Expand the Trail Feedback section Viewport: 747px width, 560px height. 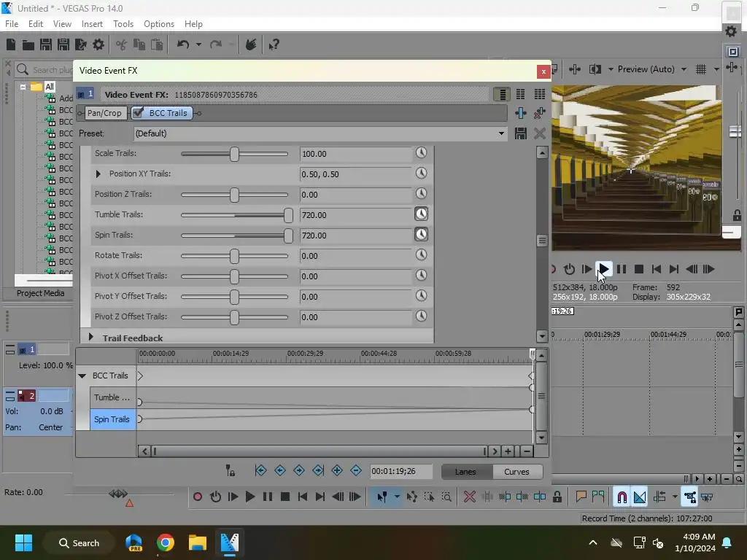[x=91, y=338]
